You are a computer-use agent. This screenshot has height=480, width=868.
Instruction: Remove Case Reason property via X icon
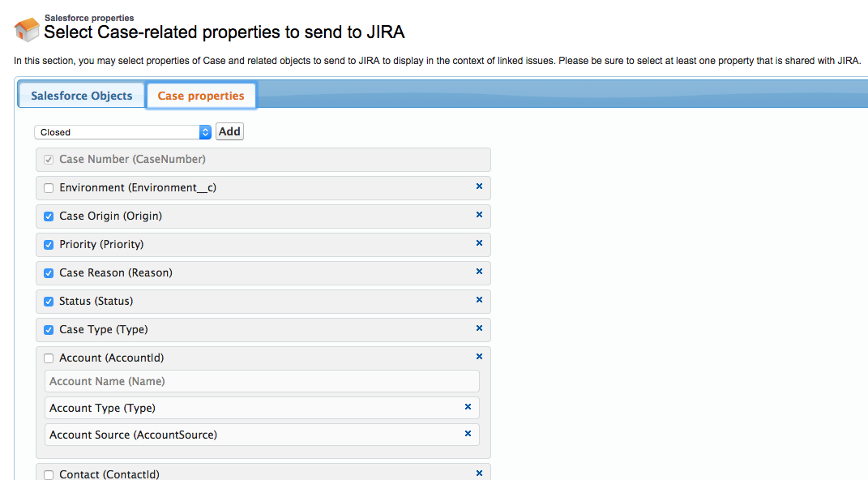coord(480,272)
